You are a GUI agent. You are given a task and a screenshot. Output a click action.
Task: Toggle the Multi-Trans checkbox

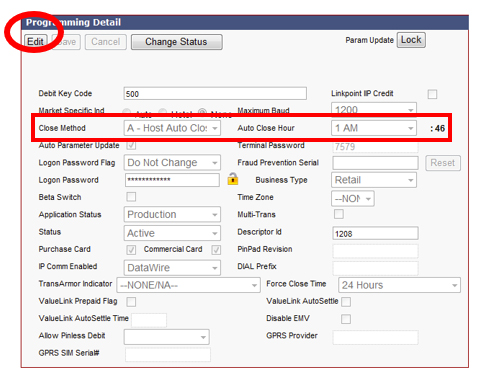(x=339, y=214)
